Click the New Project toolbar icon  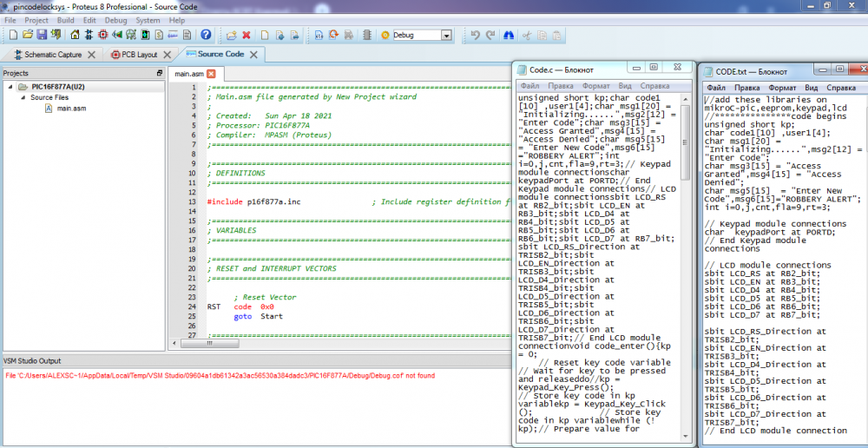pyautogui.click(x=12, y=36)
